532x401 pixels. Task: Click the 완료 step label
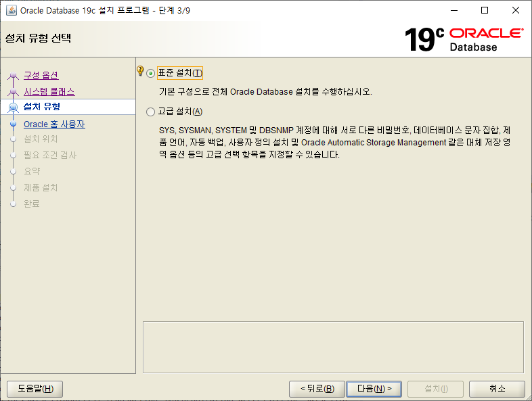[x=32, y=204]
